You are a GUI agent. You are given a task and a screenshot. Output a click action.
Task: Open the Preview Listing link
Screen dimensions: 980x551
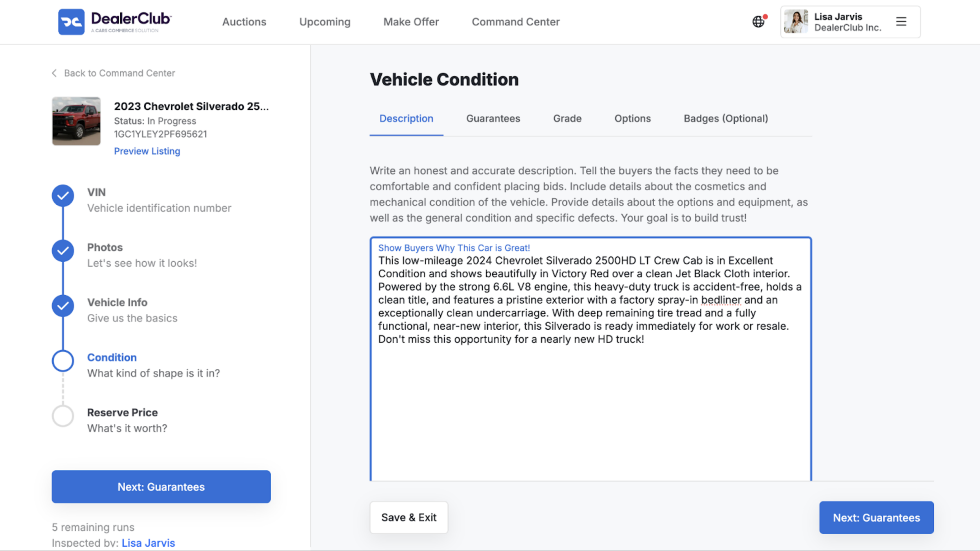[x=147, y=151]
